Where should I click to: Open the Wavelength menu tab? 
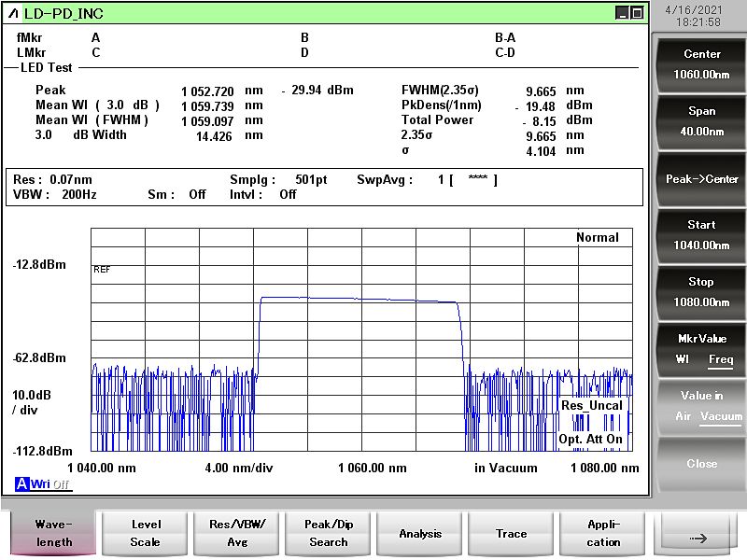point(53,534)
